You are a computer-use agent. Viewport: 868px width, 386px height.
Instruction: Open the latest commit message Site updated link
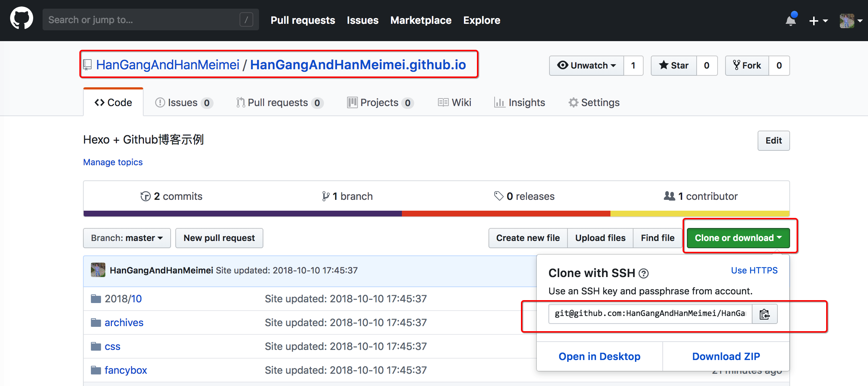[x=287, y=270]
